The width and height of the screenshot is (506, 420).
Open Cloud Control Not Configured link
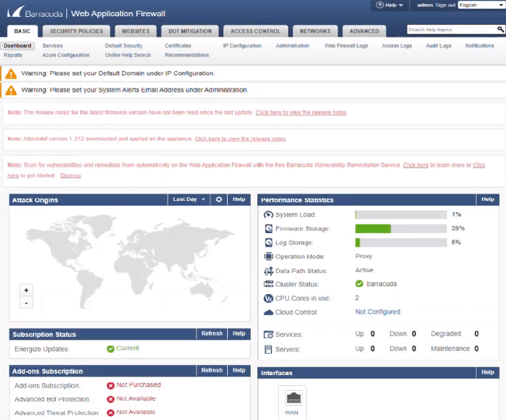(x=377, y=312)
